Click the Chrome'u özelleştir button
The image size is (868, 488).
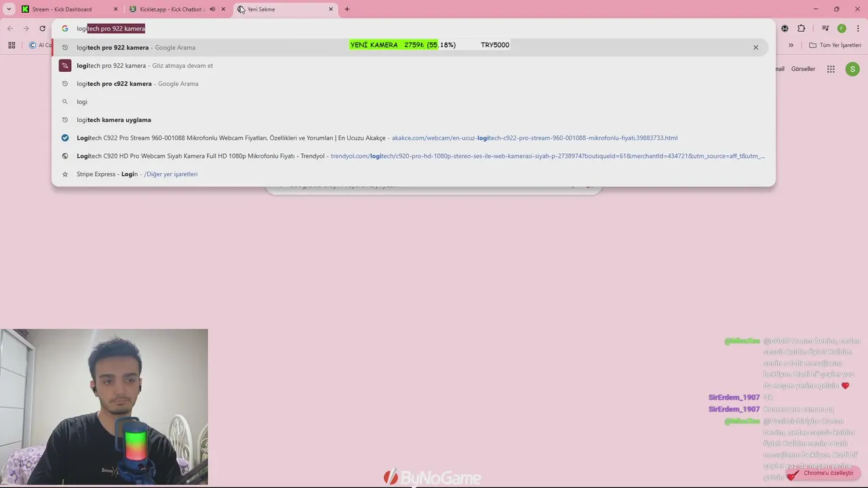823,473
